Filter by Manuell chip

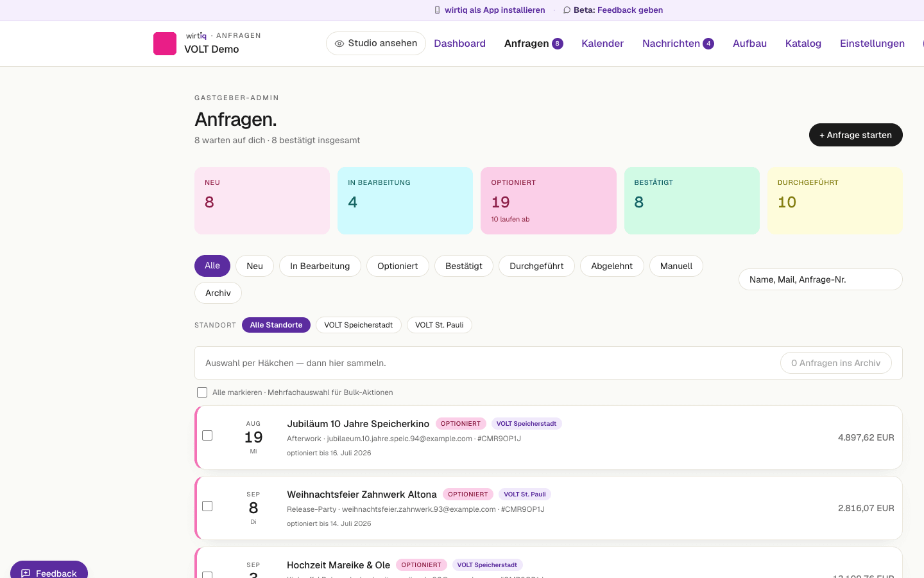coord(676,266)
